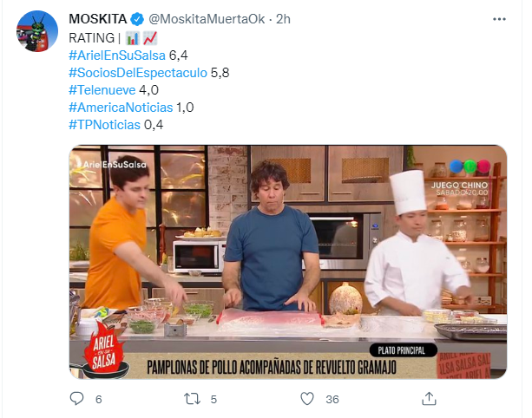Open the reply speech bubble icon
Viewport: 532px width, 418px height.
point(76,399)
